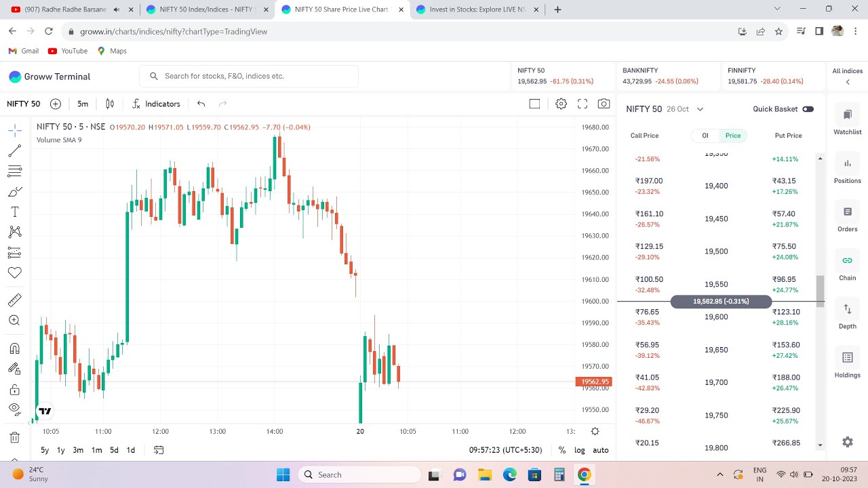This screenshot has height=488, width=868.
Task: Open the heart-shaped icons tool
Action: click(15, 272)
